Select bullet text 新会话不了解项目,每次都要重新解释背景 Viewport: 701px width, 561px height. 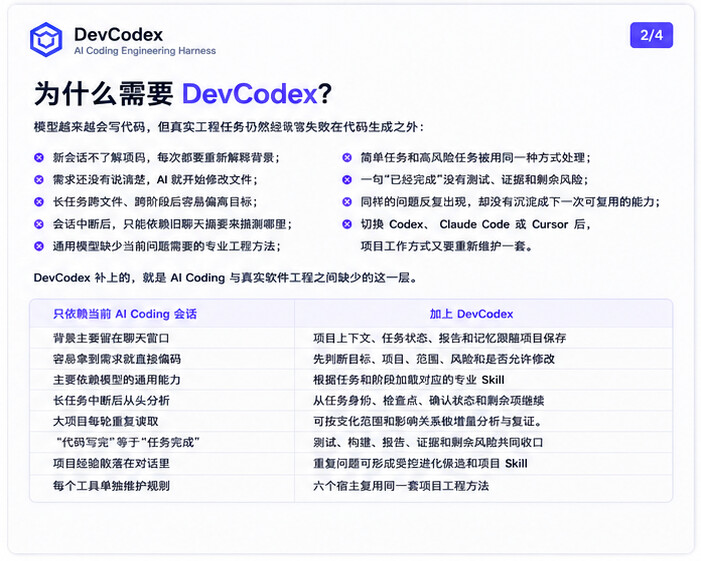click(166, 158)
